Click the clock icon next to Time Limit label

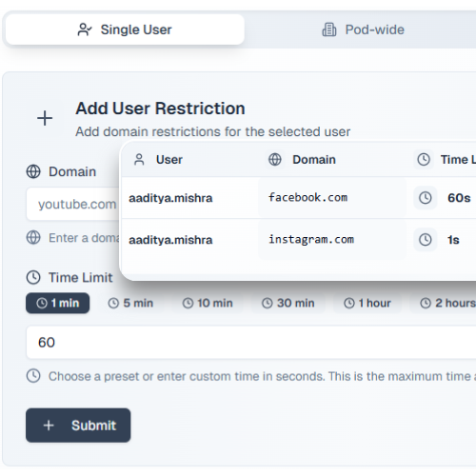click(33, 277)
